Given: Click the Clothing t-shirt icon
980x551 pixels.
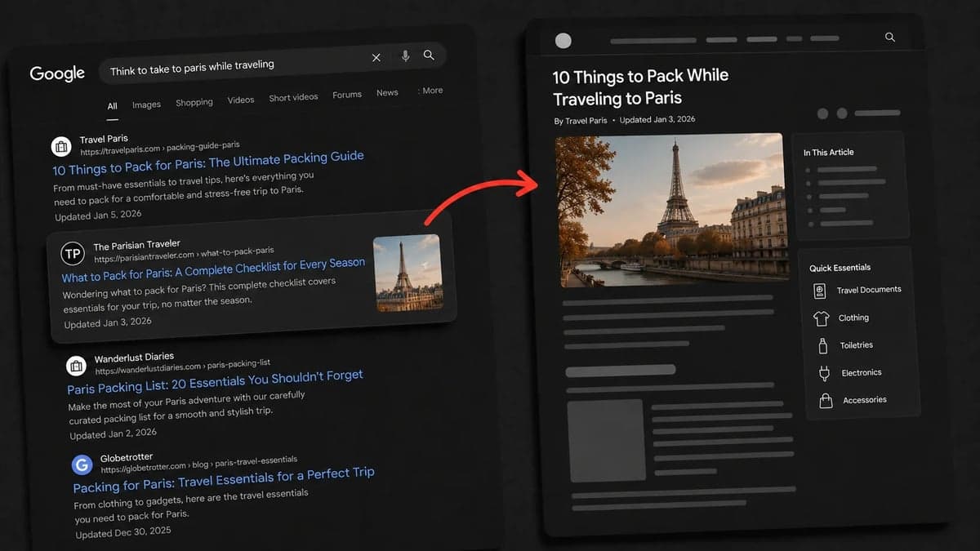Looking at the screenshot, I should (x=822, y=318).
